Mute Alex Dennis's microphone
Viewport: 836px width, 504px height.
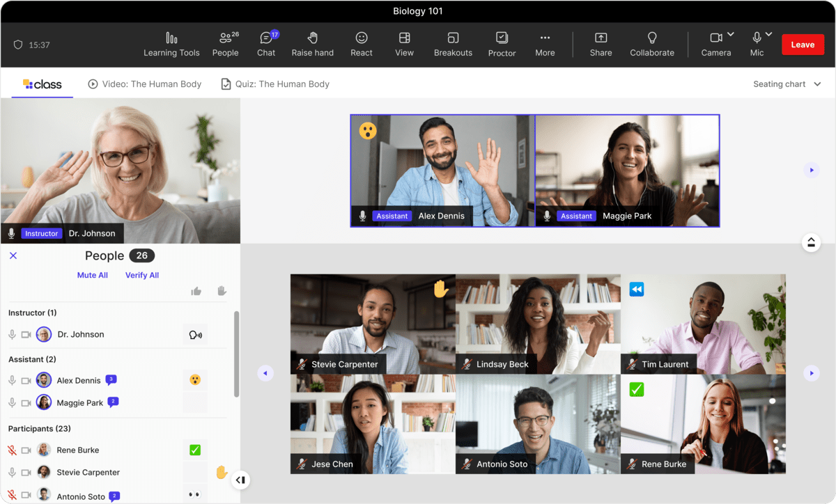[12, 380]
